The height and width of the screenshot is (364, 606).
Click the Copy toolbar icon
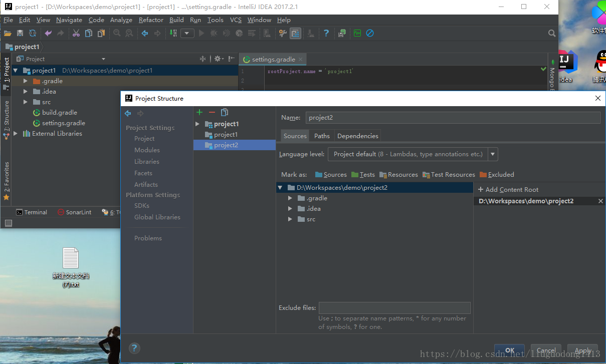(x=89, y=33)
